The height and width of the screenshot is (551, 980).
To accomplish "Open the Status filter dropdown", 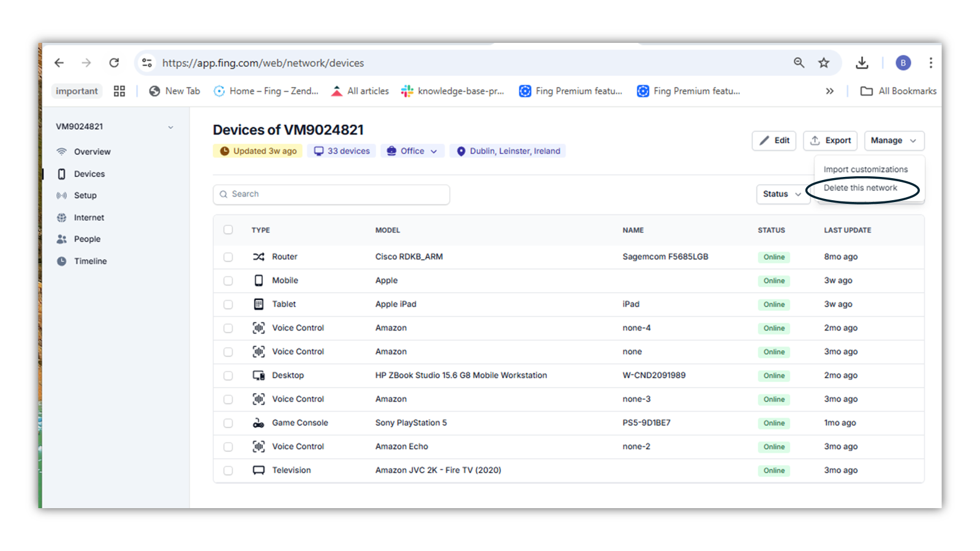I will [x=782, y=194].
